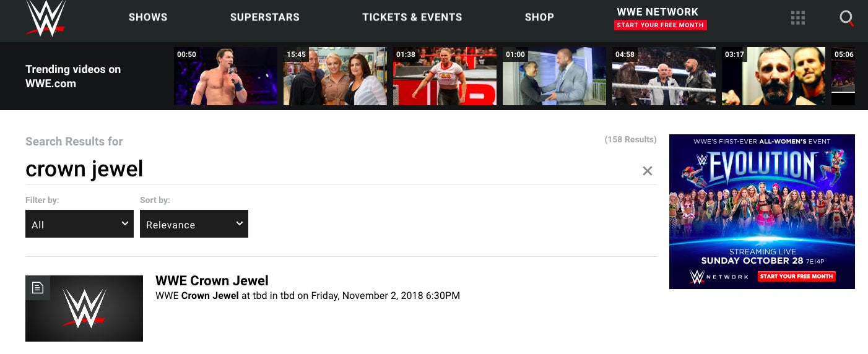The width and height of the screenshot is (868, 354).
Task: Expand the Sort by Relevance dropdown
Action: [x=194, y=223]
